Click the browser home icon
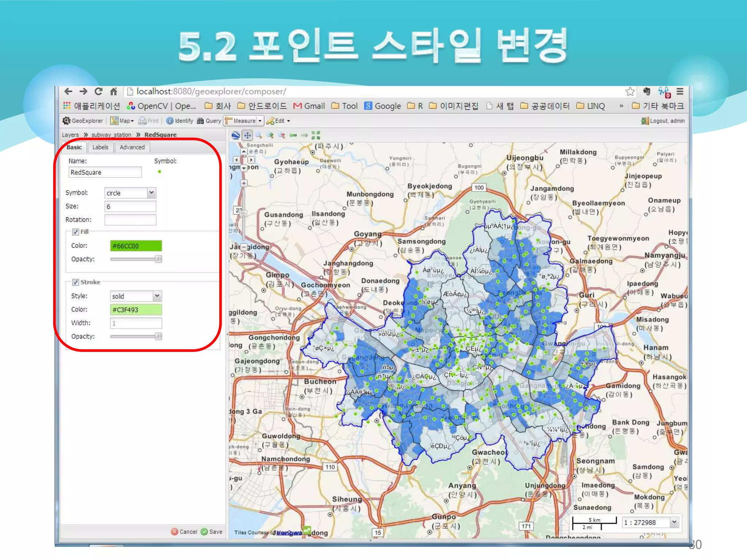 [x=114, y=91]
